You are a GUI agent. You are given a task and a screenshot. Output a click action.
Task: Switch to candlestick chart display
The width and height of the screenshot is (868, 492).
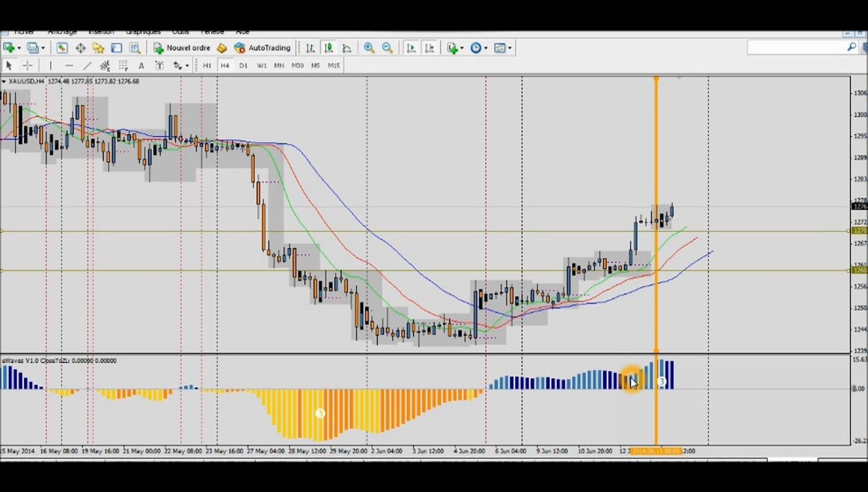pyautogui.click(x=328, y=48)
